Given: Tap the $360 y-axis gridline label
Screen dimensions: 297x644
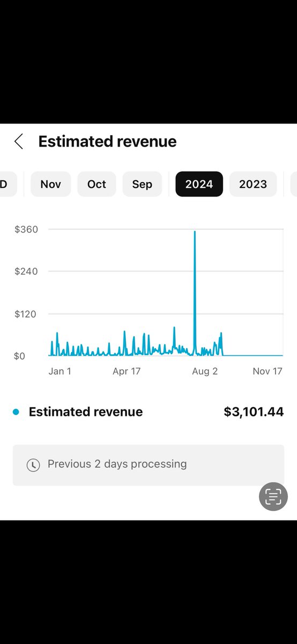Looking at the screenshot, I should tap(26, 229).
